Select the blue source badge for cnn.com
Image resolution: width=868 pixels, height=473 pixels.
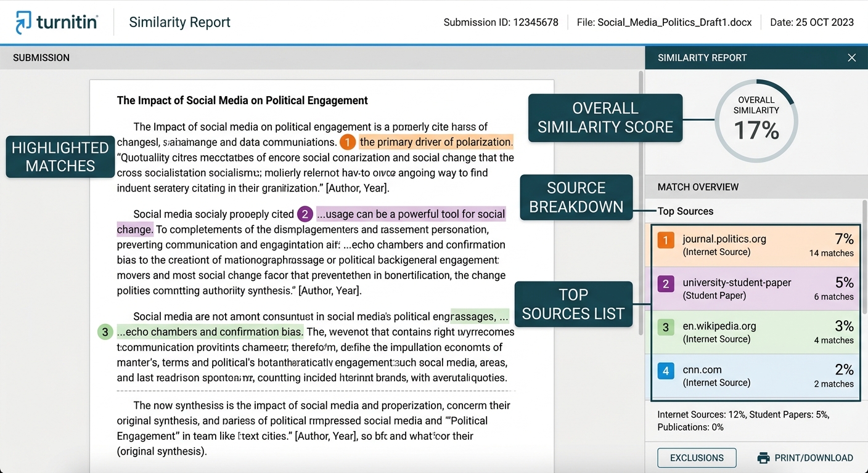[x=666, y=371]
